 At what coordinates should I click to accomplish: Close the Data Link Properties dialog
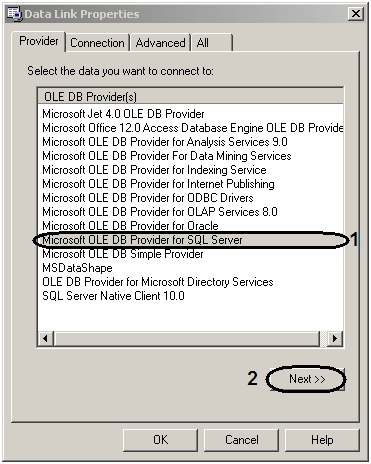[356, 14]
